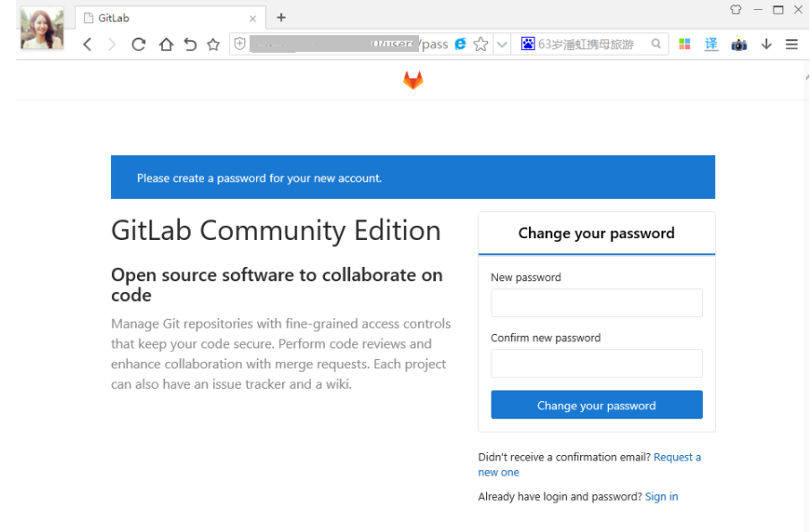Screen dimensions: 812x532
Task: Click inside the New password field
Action: pos(596,303)
